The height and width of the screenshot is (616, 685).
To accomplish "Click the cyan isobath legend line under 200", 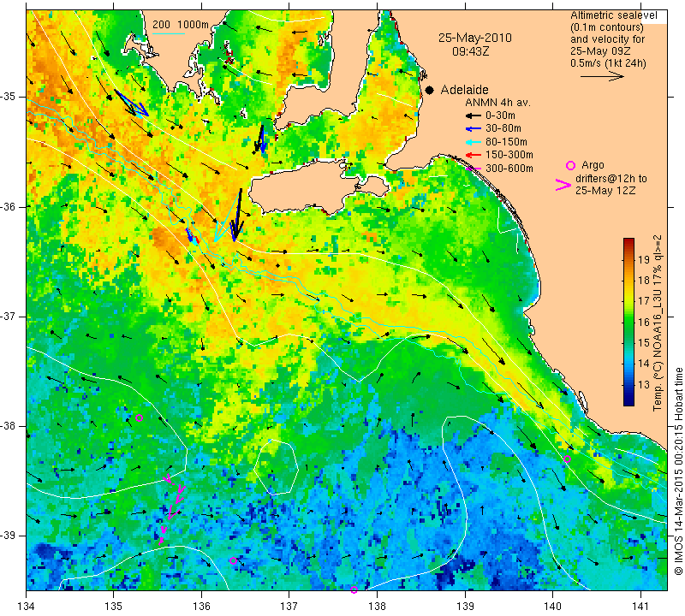I will 168,33.
